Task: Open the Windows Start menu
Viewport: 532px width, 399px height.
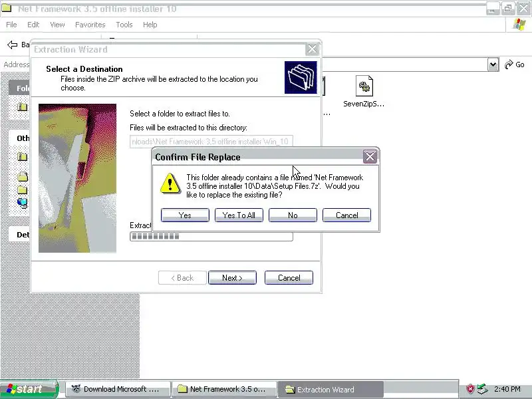Action: coord(29,389)
